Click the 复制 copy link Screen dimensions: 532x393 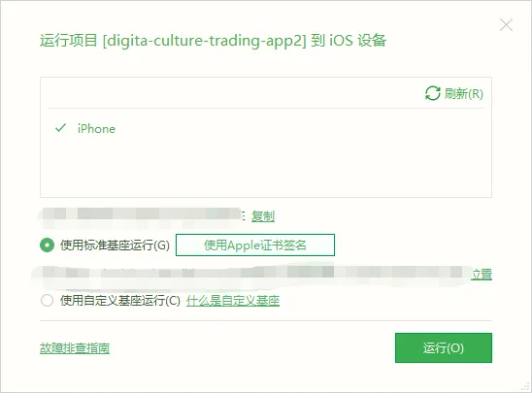tap(263, 216)
